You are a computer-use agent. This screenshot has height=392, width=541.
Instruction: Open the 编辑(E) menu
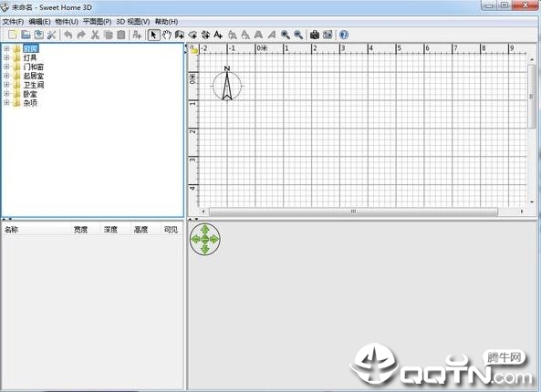pos(39,21)
